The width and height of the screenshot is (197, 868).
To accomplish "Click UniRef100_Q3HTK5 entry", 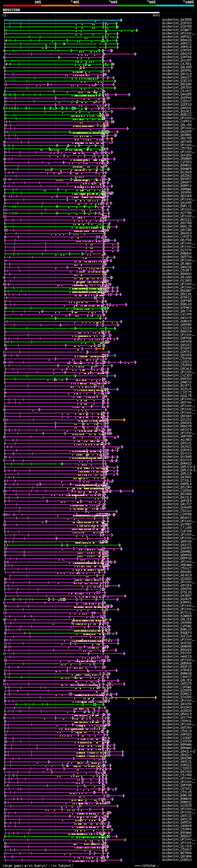I will click(177, 50).
